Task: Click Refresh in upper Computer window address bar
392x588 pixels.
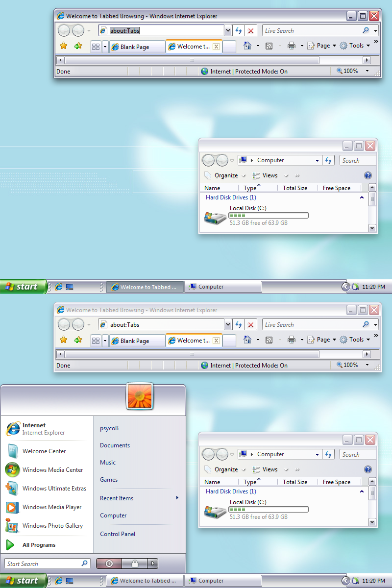Action: (328, 160)
